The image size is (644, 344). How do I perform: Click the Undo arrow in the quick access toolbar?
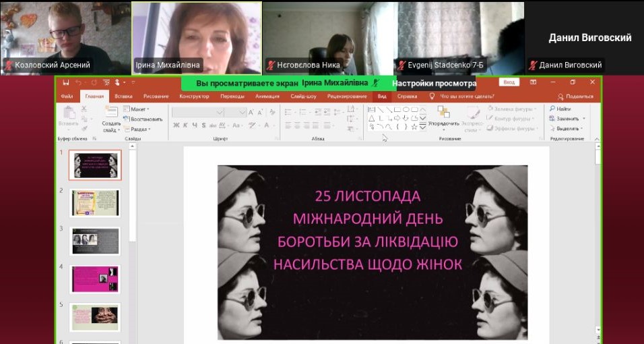(78, 82)
